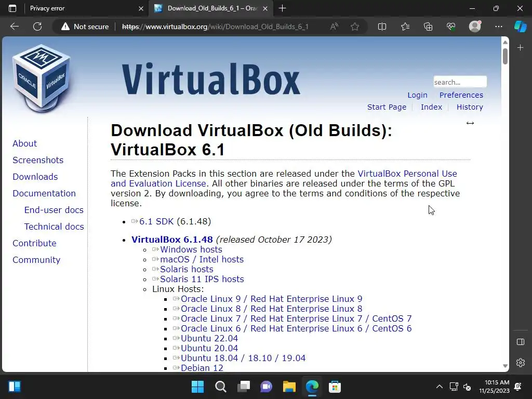532x399 pixels.
Task: Open End-user docs link
Action: click(54, 210)
